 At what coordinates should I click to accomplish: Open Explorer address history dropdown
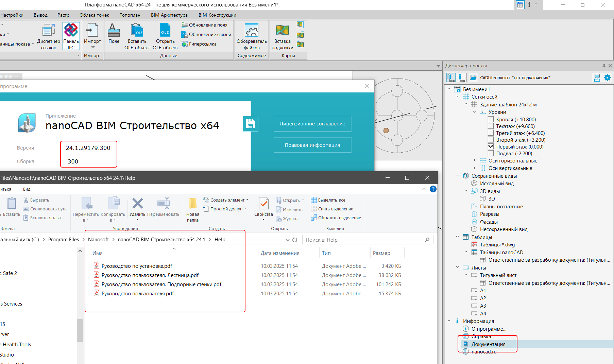pos(288,240)
